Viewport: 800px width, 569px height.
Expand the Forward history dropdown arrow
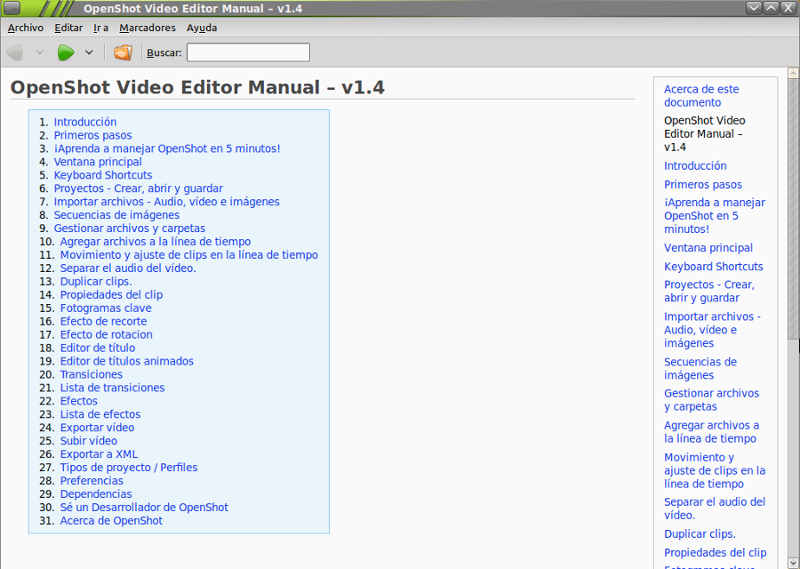click(89, 52)
